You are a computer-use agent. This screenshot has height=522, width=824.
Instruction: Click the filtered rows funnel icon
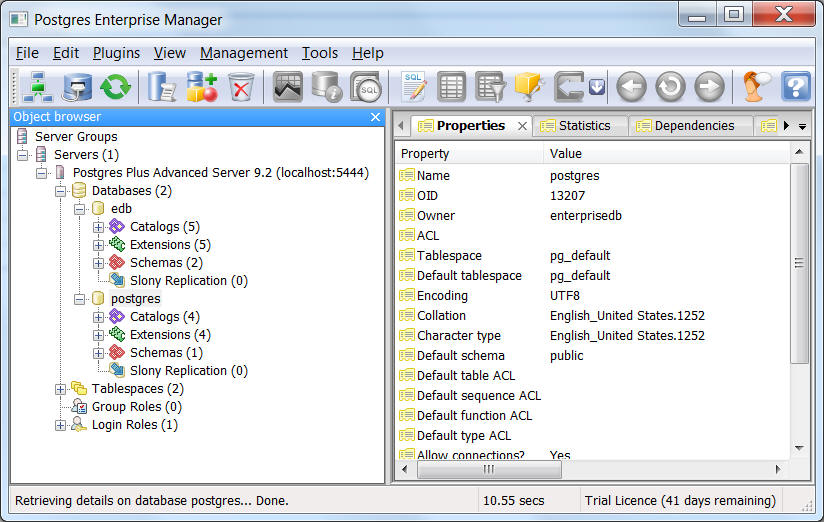coord(490,87)
